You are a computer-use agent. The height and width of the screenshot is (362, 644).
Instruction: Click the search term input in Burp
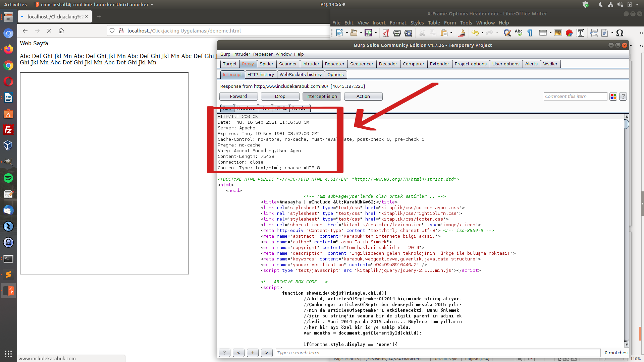point(438,353)
